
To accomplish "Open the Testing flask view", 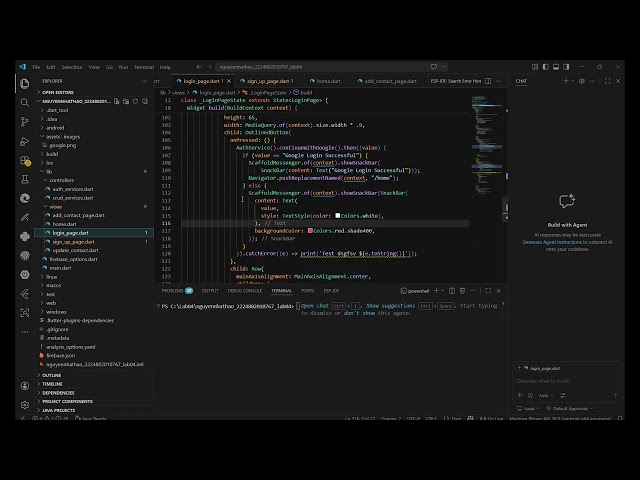I will click(x=25, y=179).
